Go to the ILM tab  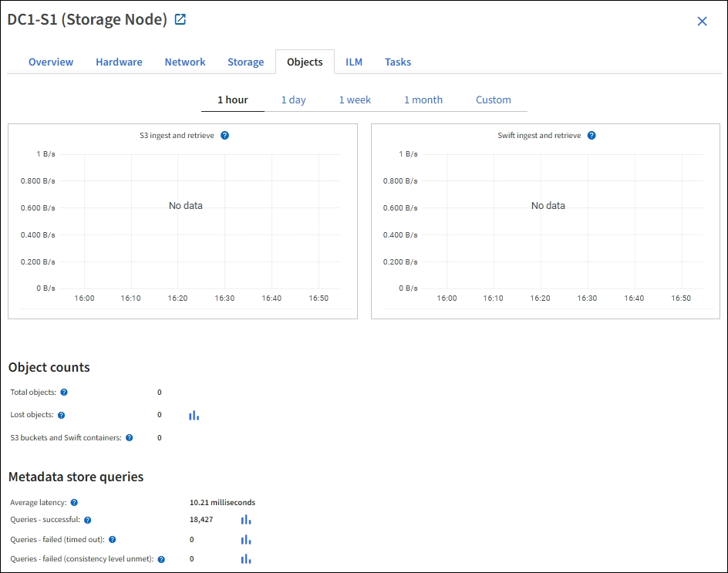click(x=354, y=62)
